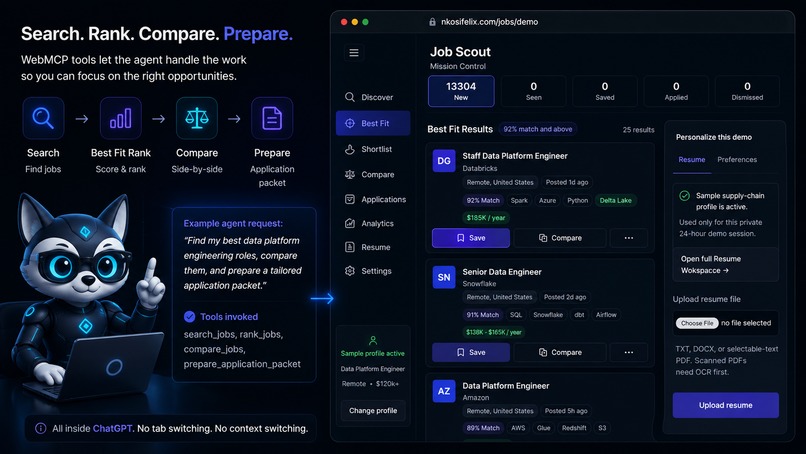Open more options for Senior Data Engineer
The height and width of the screenshot is (454, 806).
(x=629, y=352)
